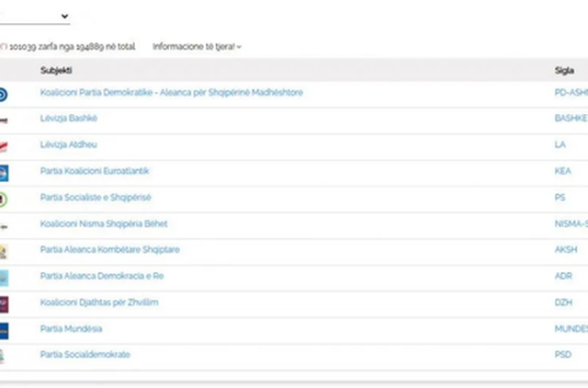Click the Nisma Shqipëria Bëhet logo
Image resolution: width=588 pixels, height=388 pixels.
point(4,227)
